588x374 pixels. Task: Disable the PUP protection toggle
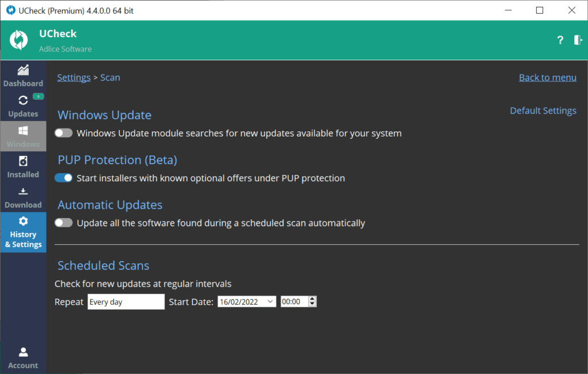pyautogui.click(x=64, y=178)
